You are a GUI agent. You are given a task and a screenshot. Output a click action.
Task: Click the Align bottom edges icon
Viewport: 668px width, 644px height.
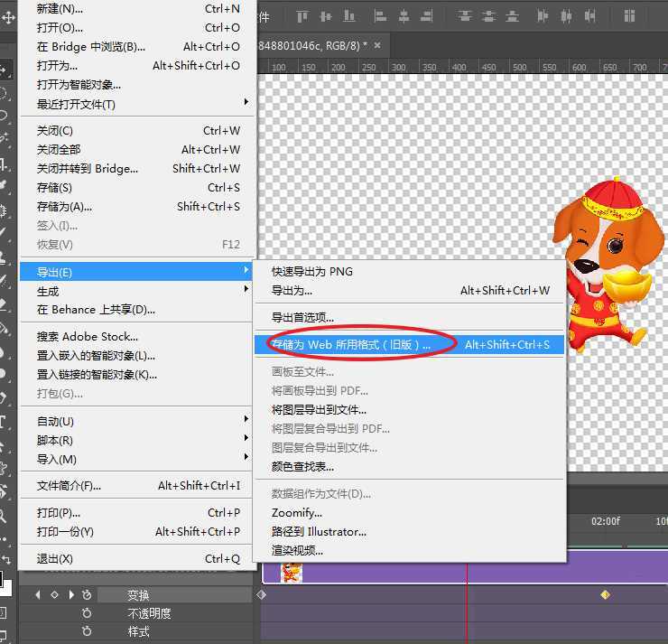[x=349, y=16]
